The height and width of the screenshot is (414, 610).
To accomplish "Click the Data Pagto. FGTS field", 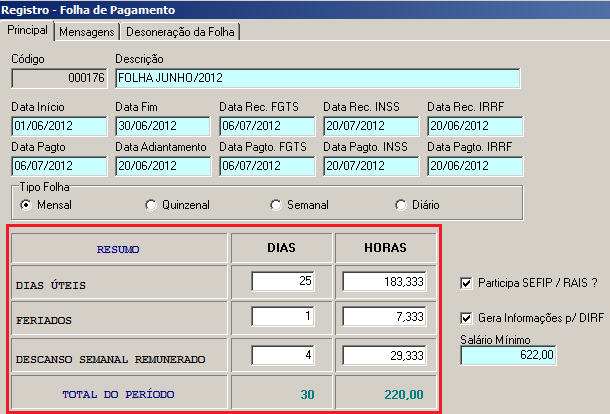I will 267,166.
